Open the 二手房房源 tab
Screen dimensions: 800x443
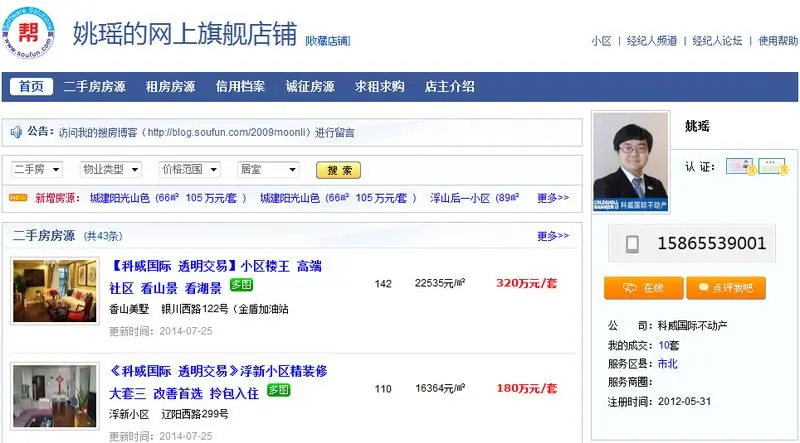pos(94,87)
